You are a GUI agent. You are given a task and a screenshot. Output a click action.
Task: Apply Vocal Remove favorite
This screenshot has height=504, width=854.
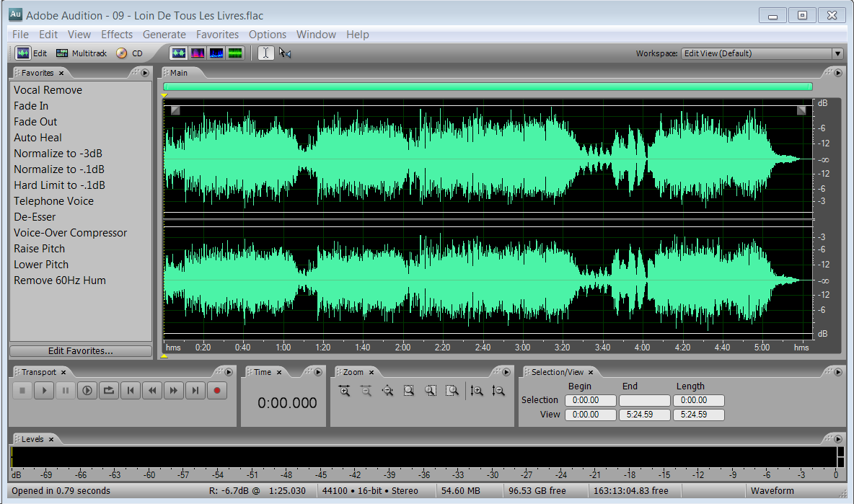[x=48, y=90]
